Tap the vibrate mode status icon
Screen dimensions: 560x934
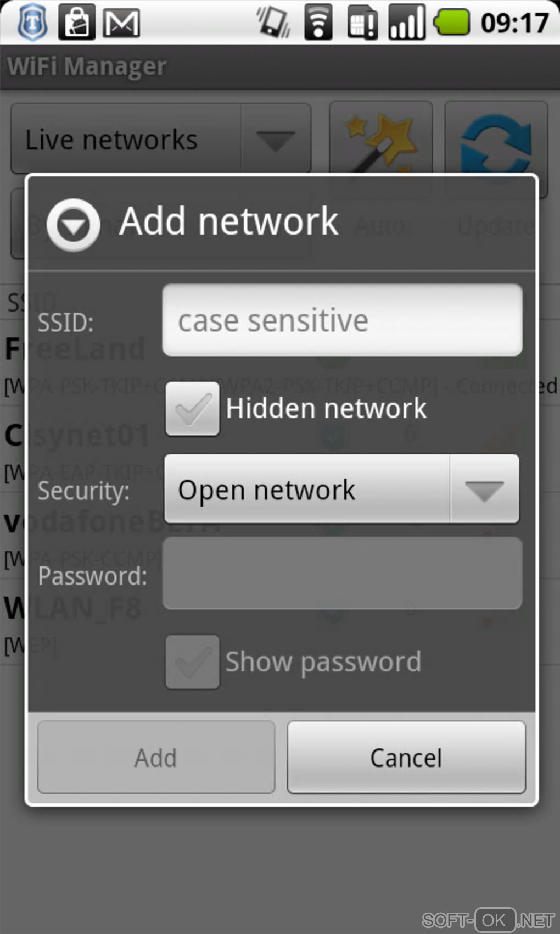pyautogui.click(x=274, y=23)
